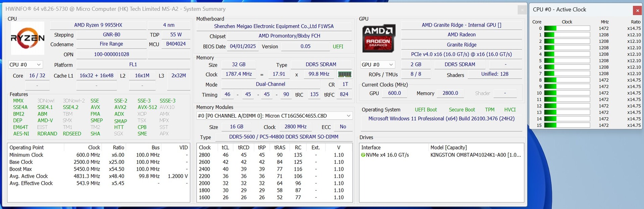Image resolution: width=644 pixels, height=209 pixels.
Task: Click the BIOS Date 04/01/2025
Action: coord(243,46)
